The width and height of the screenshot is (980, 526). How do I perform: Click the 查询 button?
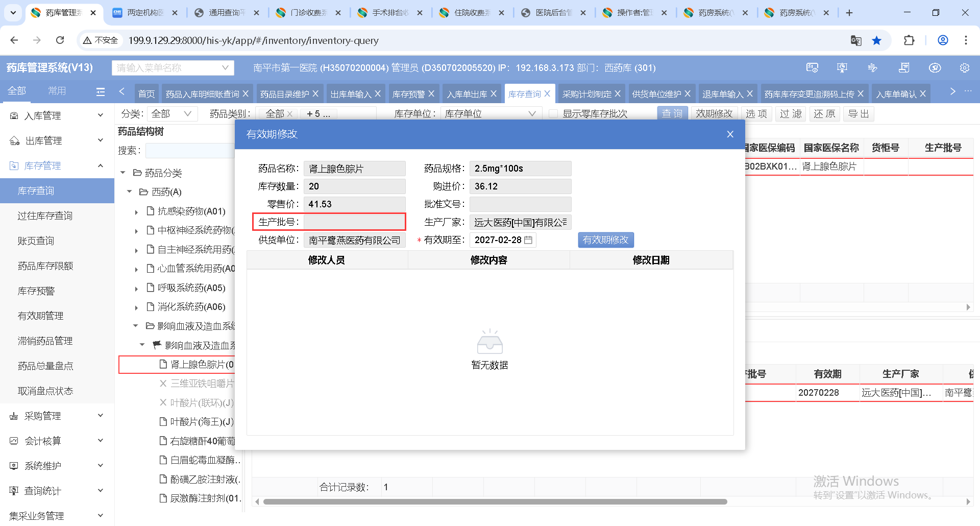click(672, 114)
